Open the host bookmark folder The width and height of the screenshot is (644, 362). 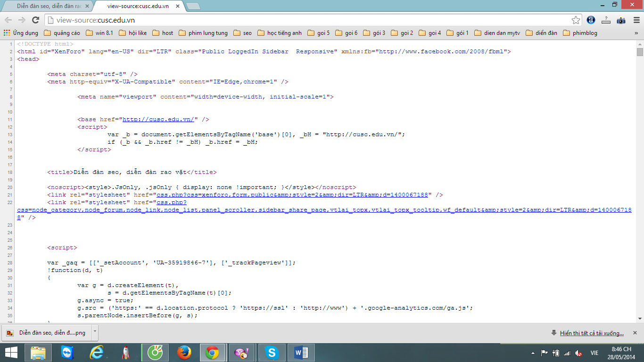pos(162,33)
